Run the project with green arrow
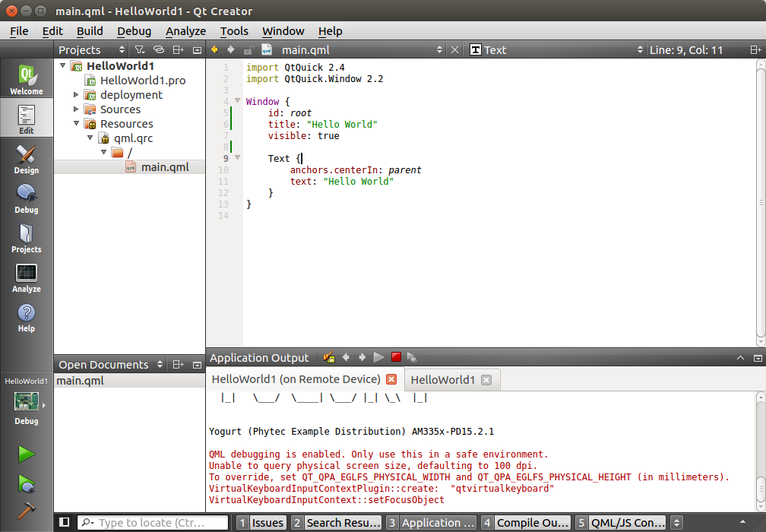The width and height of the screenshot is (766, 532). (27, 454)
